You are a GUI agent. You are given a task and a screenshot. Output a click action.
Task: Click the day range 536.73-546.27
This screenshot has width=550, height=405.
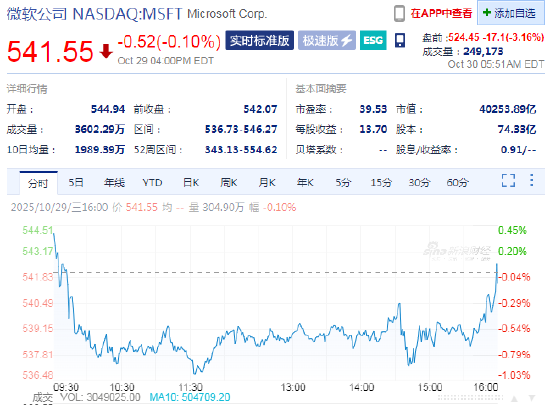pos(241,129)
